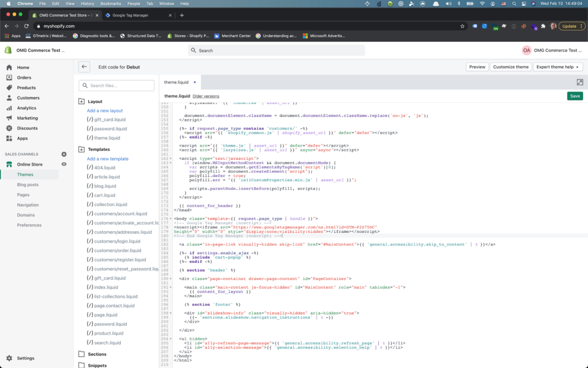Open Navigation in the sidebar

(28, 205)
